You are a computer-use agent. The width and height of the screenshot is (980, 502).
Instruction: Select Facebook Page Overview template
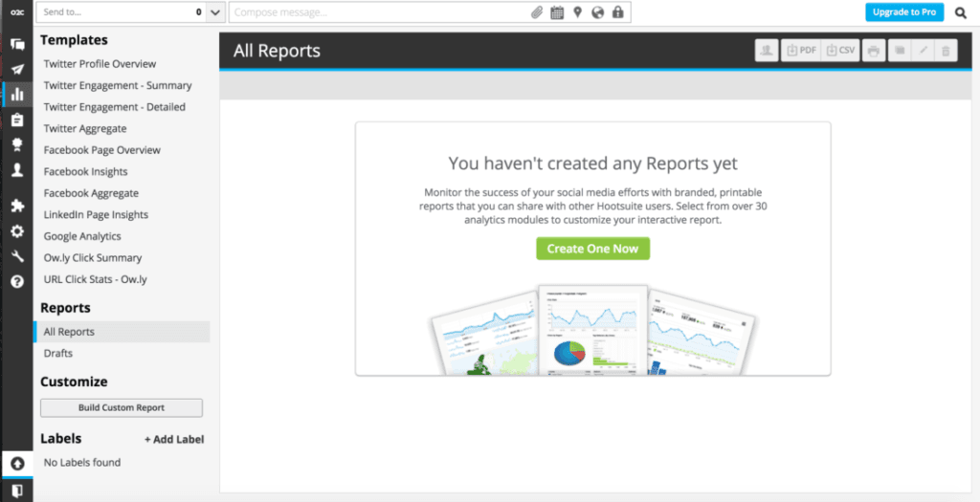click(x=101, y=150)
